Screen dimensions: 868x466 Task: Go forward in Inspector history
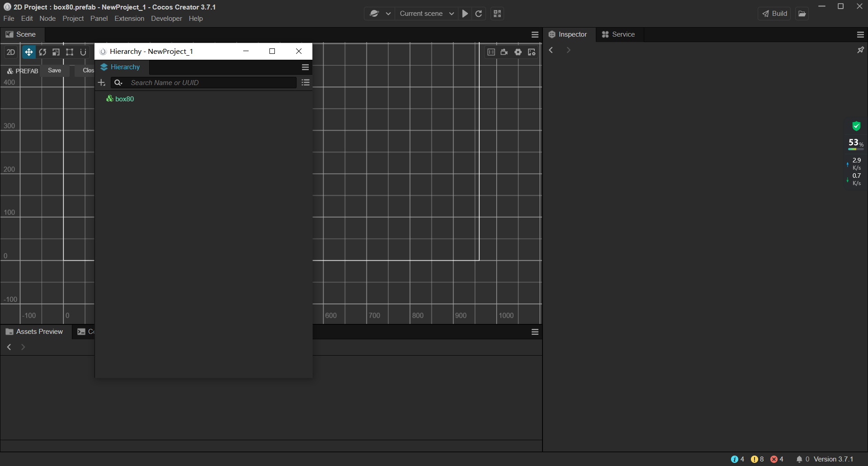[568, 50]
